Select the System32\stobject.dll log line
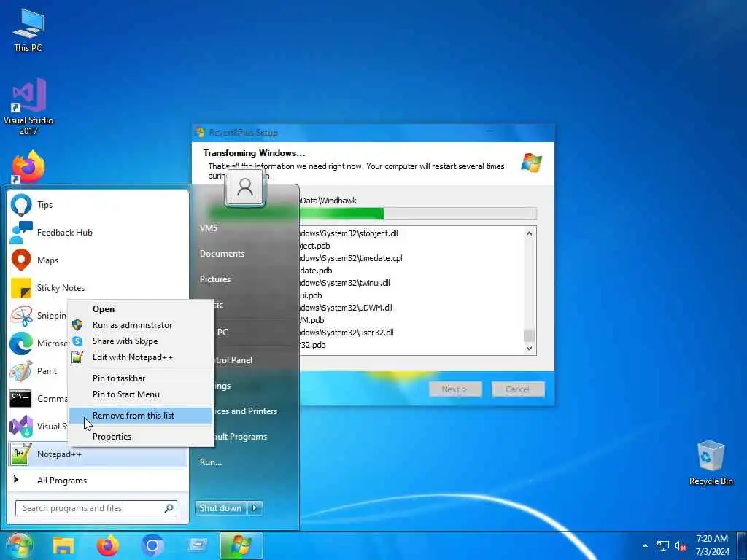The height and width of the screenshot is (560, 747). pos(349,233)
